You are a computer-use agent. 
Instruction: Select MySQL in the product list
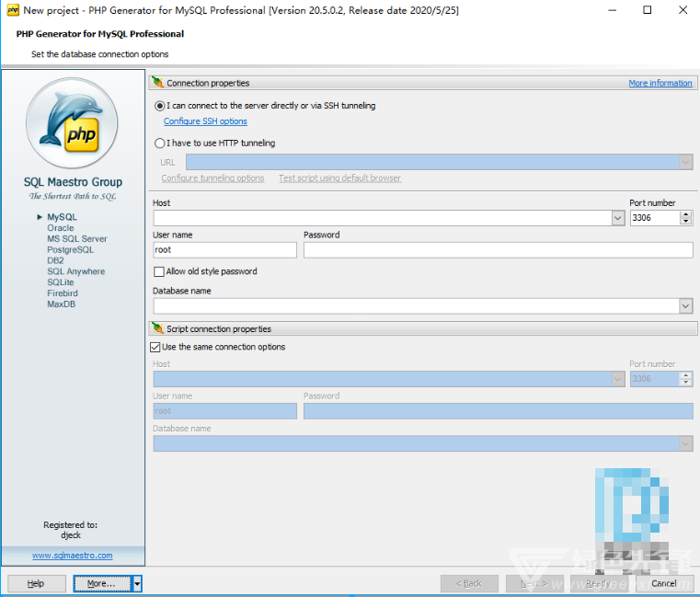coord(62,217)
